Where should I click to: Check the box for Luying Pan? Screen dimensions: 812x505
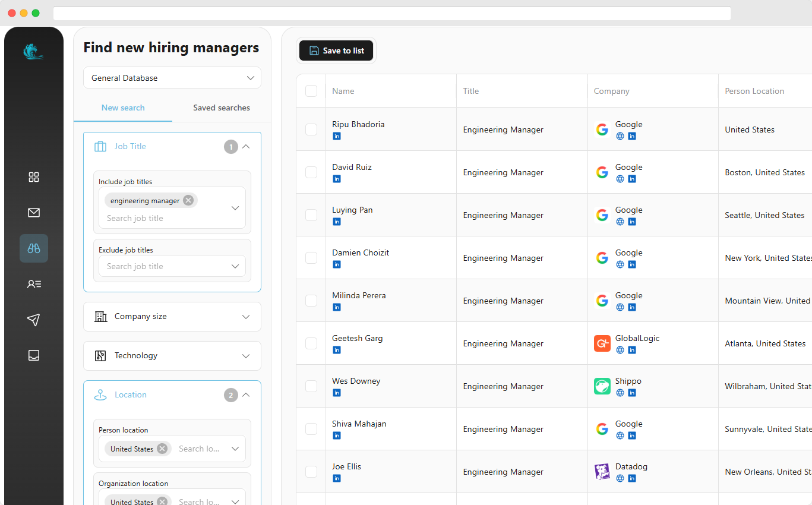311,215
